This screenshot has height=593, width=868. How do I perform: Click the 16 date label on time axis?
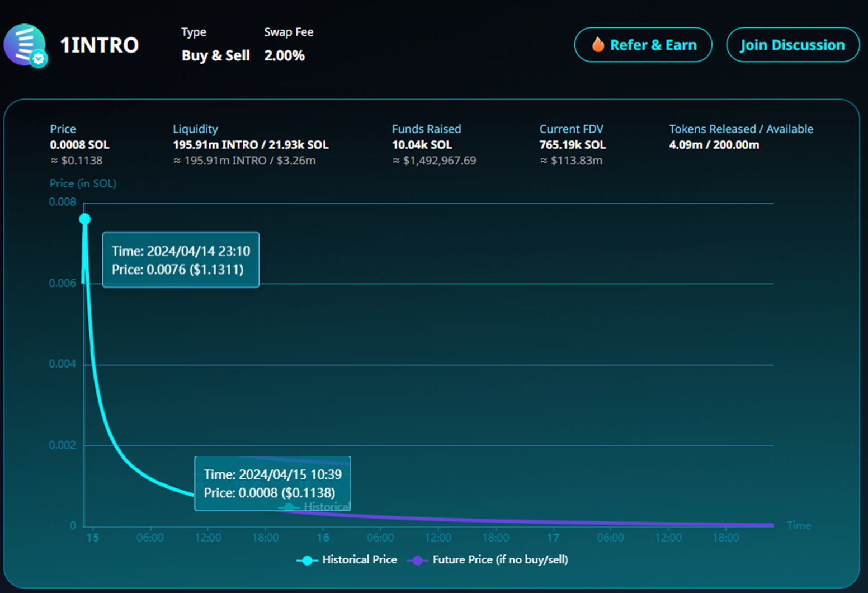[323, 538]
